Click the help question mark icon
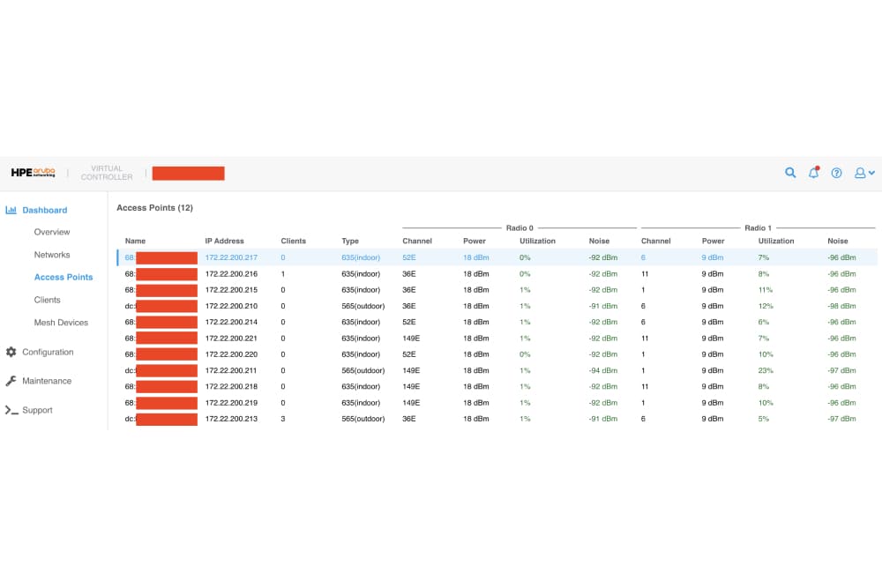The image size is (882, 588). (836, 173)
